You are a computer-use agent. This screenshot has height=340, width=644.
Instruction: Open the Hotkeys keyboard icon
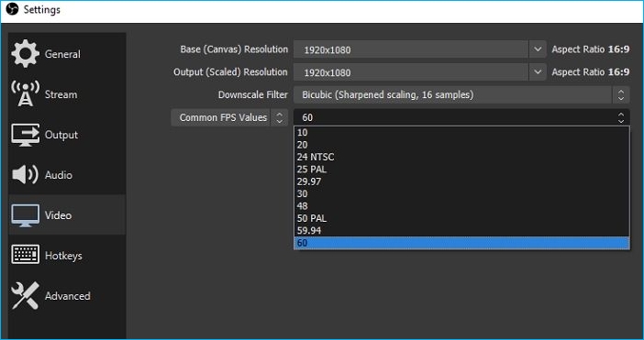coord(25,255)
